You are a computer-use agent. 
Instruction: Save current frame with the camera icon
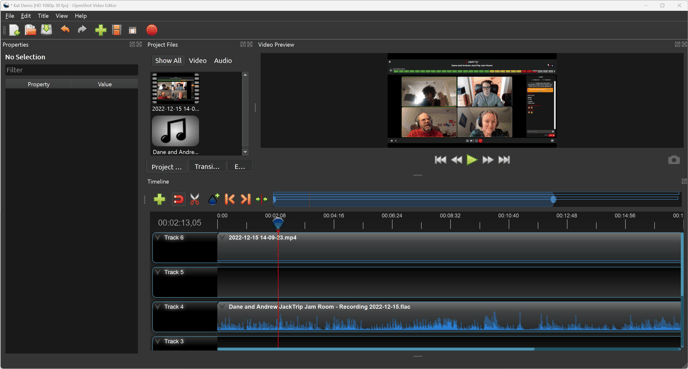674,160
